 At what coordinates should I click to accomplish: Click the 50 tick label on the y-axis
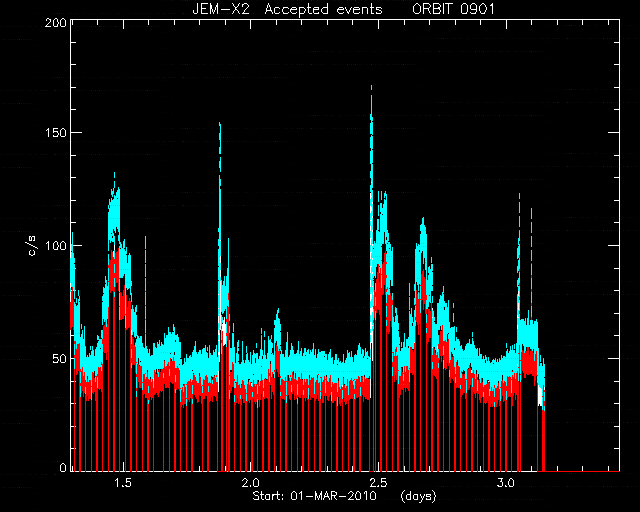[60, 358]
